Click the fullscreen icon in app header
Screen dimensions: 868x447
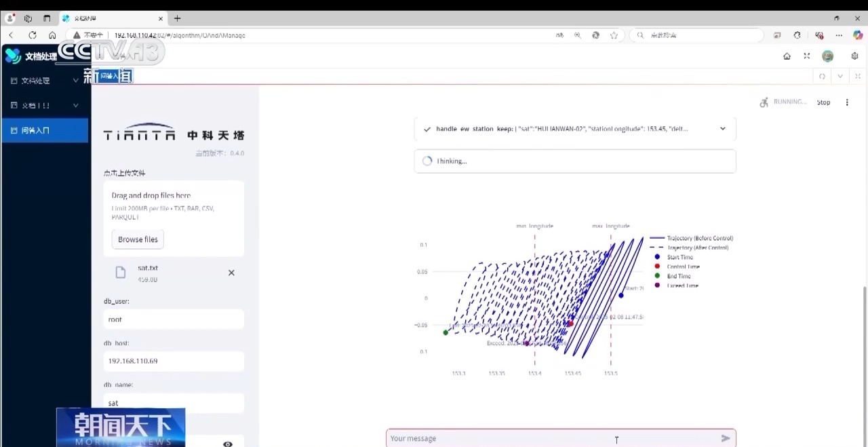pyautogui.click(x=806, y=56)
